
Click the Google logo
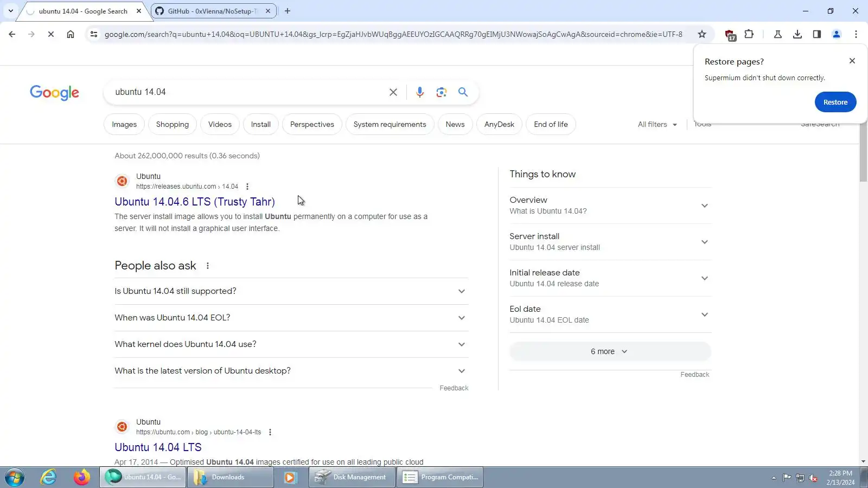[54, 93]
